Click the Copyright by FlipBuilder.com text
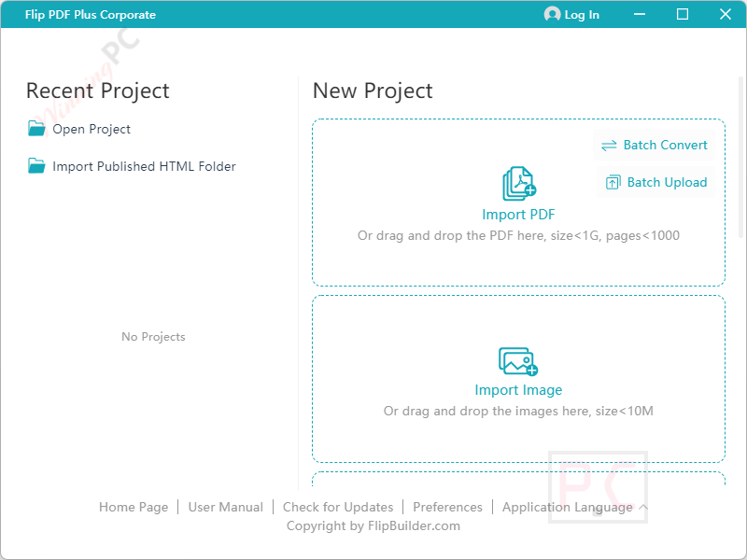The height and width of the screenshot is (560, 747). [373, 525]
